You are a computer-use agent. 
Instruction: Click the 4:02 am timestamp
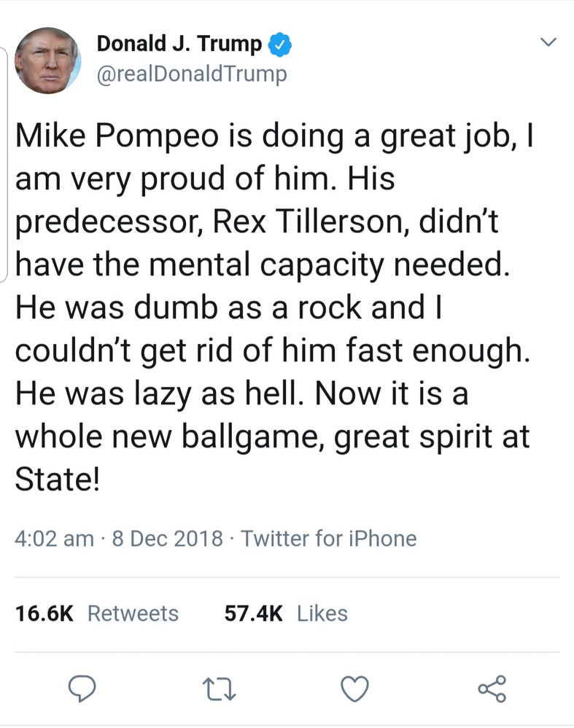[54, 539]
